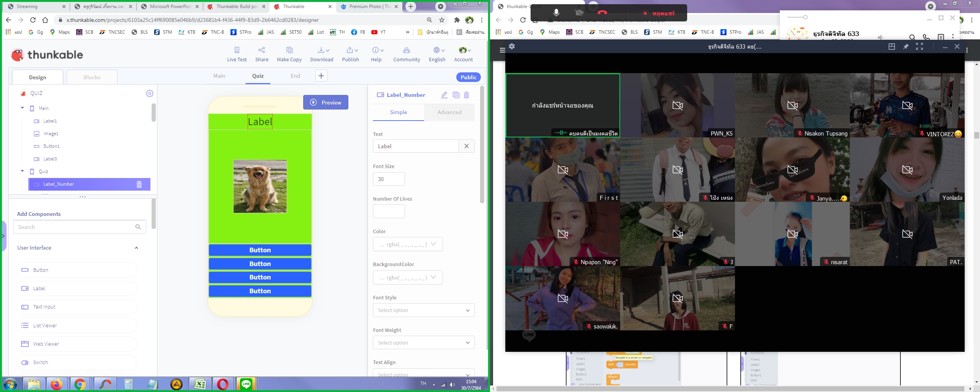Viewport: 980px width, 392px height.
Task: Select the dog image on canvas
Action: coord(260,186)
